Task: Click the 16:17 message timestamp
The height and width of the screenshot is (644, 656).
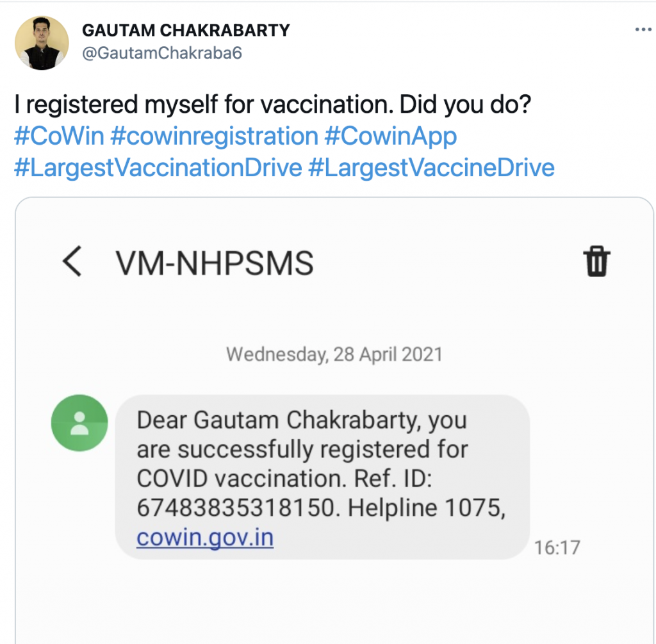Action: 557,547
